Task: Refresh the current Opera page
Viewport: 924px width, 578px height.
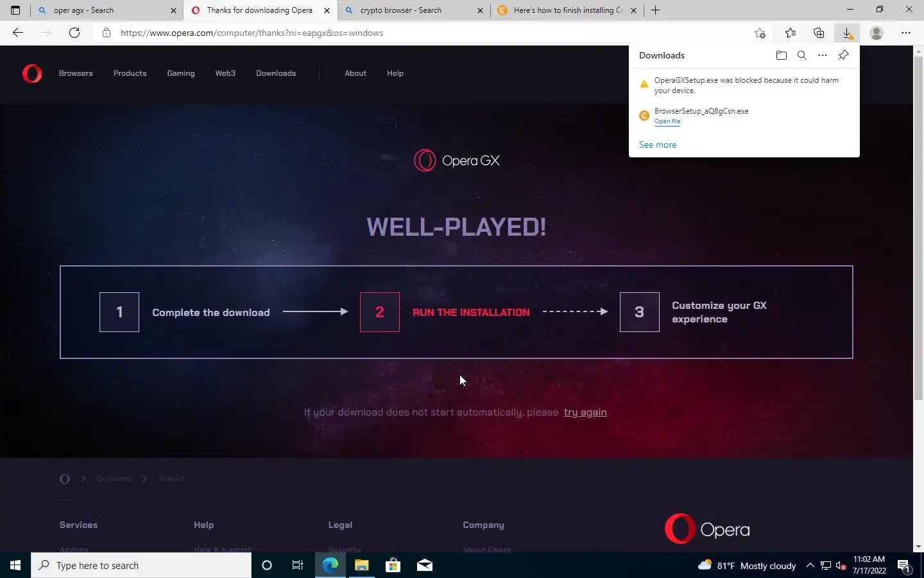Action: click(74, 33)
